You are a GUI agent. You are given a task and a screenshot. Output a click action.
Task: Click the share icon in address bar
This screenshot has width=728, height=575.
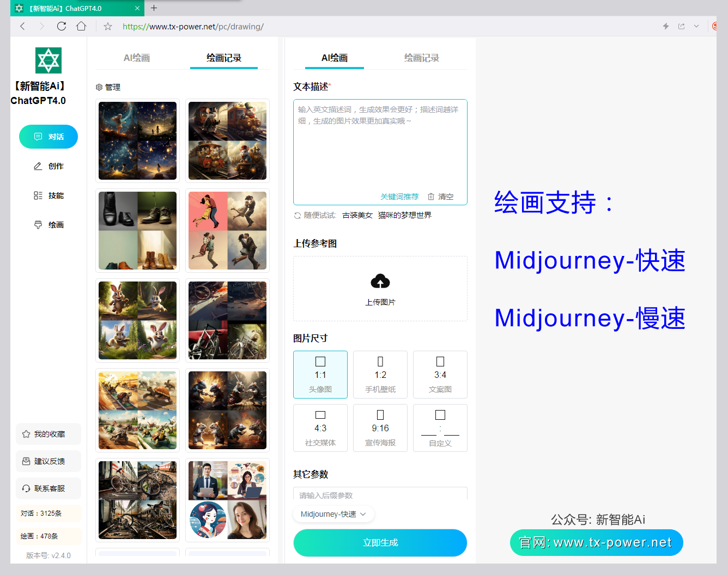pos(681,26)
